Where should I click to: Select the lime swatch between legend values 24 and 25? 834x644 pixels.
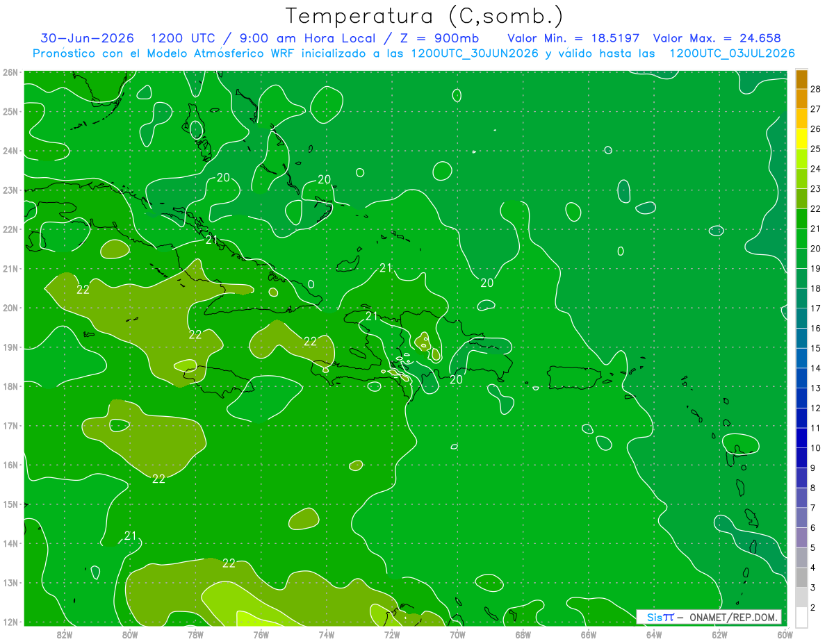[801, 158]
